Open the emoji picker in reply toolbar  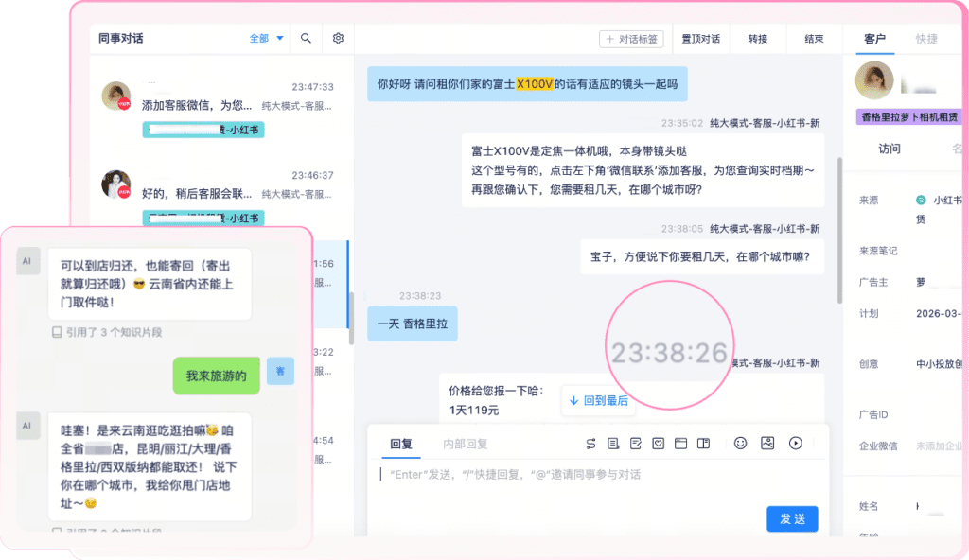[741, 443]
